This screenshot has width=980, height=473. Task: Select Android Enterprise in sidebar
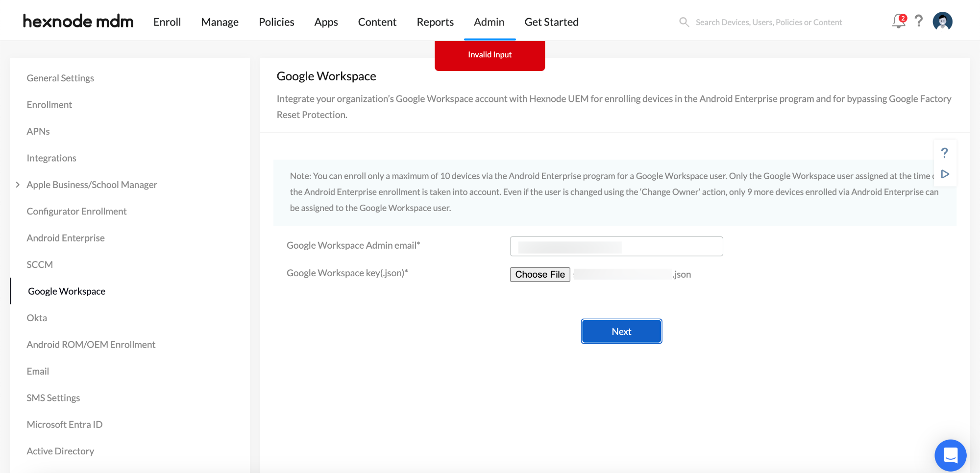66,238
